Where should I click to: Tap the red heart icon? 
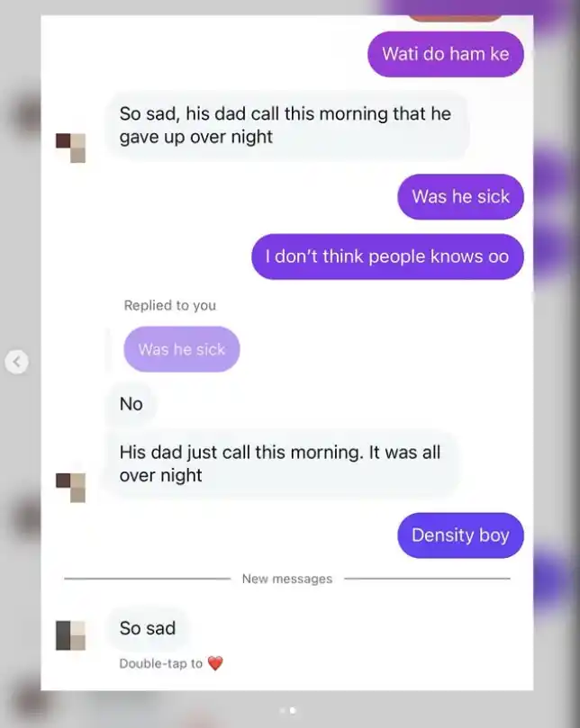[214, 663]
